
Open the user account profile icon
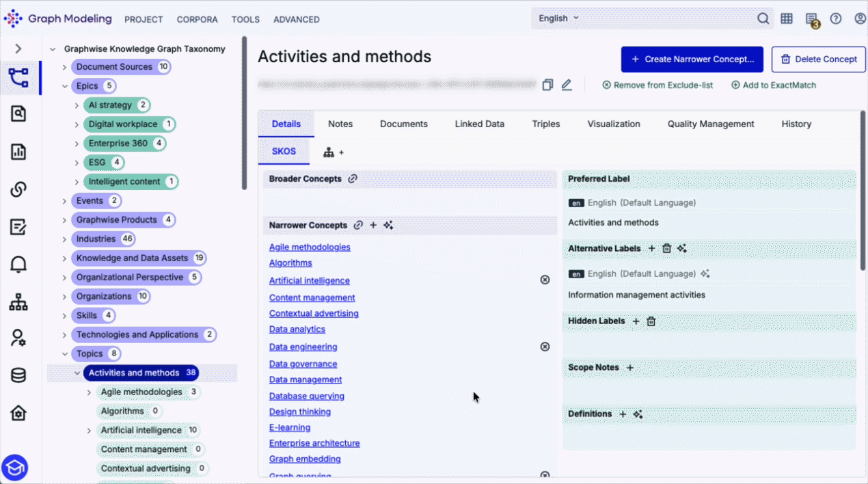click(860, 18)
